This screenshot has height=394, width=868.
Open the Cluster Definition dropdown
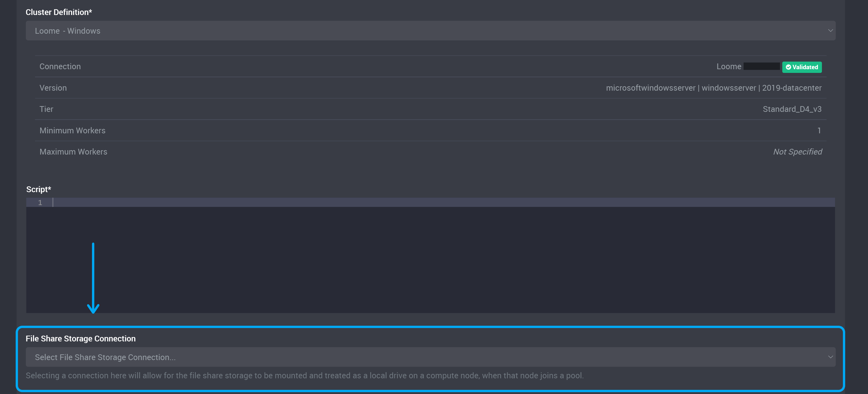tap(430, 31)
